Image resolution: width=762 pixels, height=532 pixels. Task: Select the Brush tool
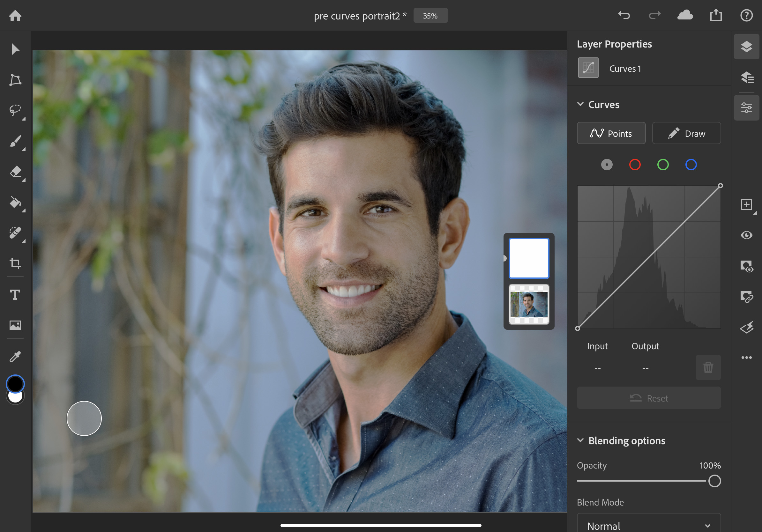point(15,141)
